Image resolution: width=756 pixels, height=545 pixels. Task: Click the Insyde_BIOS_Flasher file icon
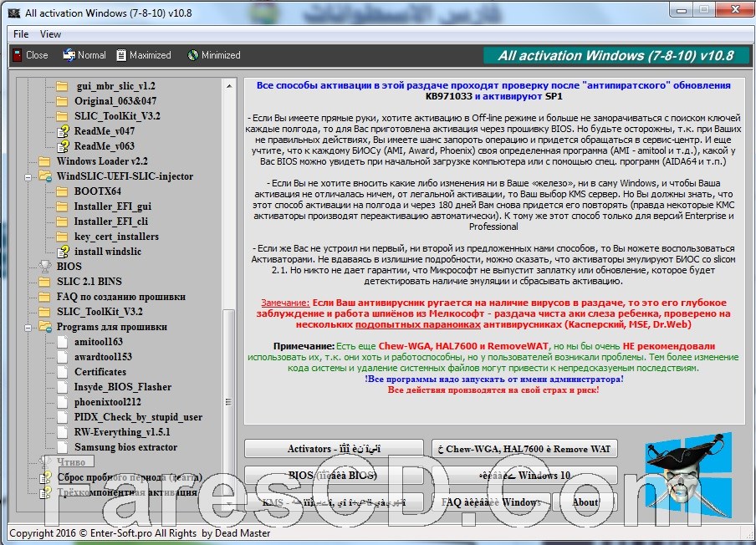tap(62, 387)
